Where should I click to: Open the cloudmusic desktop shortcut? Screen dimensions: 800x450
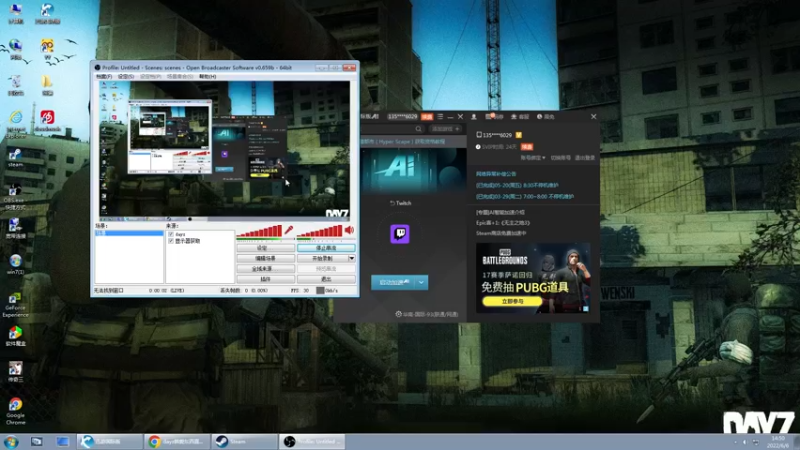pos(47,121)
